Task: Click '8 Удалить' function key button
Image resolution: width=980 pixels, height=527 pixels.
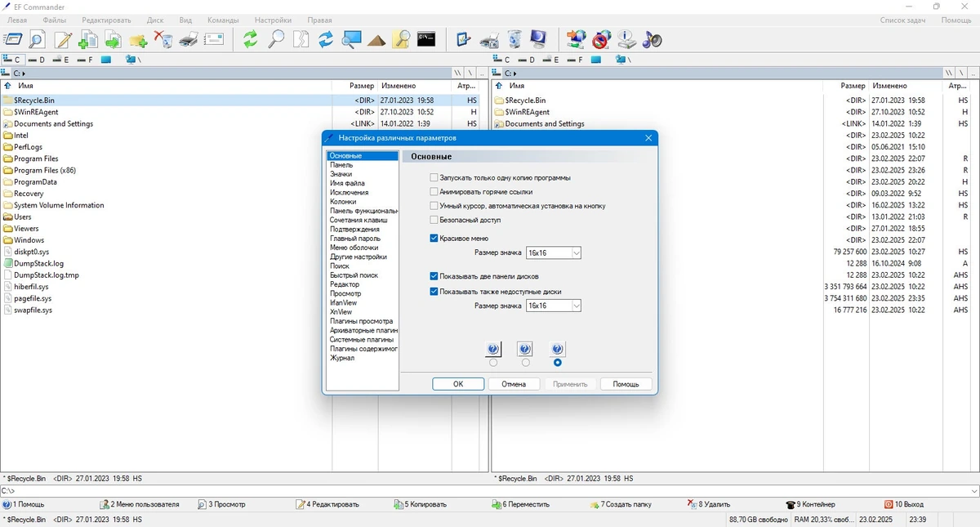Action: click(x=708, y=504)
